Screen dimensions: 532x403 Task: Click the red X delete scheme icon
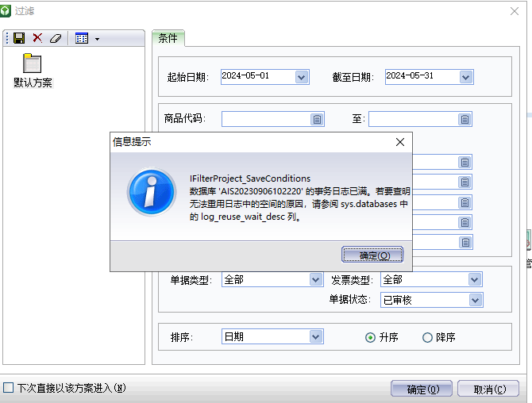[x=37, y=38]
